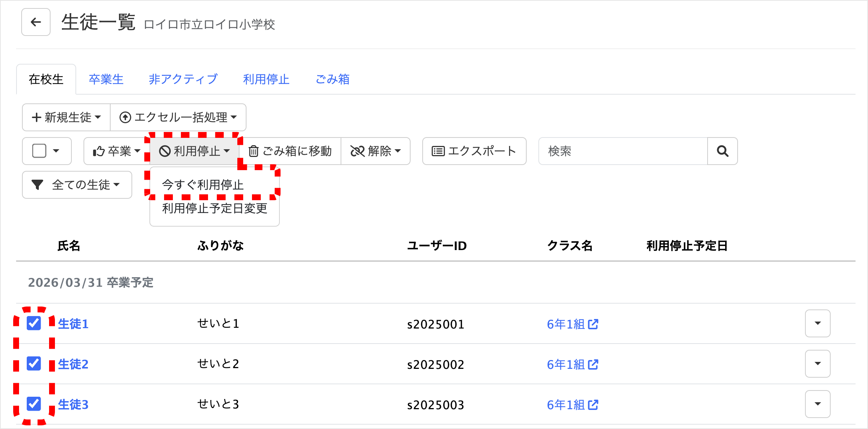Select 今すぐ利用停止 from the menu
868x429 pixels.
203,185
